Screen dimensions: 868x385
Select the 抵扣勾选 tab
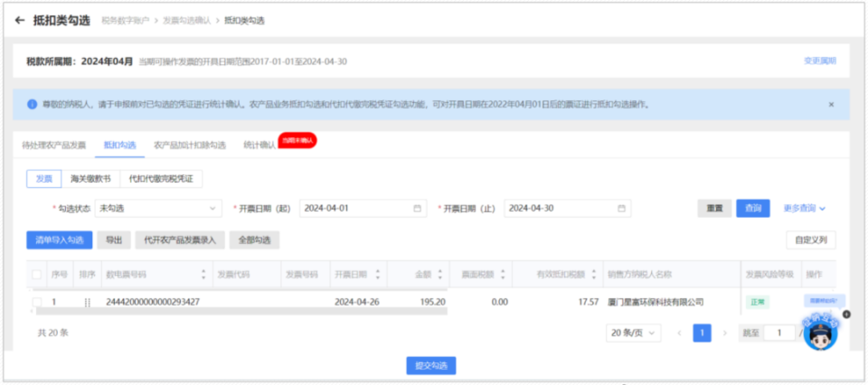coord(119,146)
